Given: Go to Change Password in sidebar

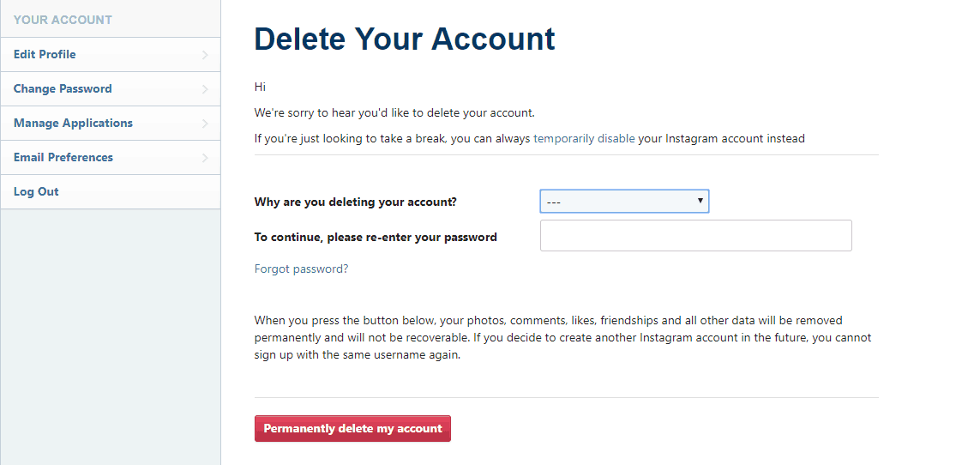Looking at the screenshot, I should coord(63,88).
